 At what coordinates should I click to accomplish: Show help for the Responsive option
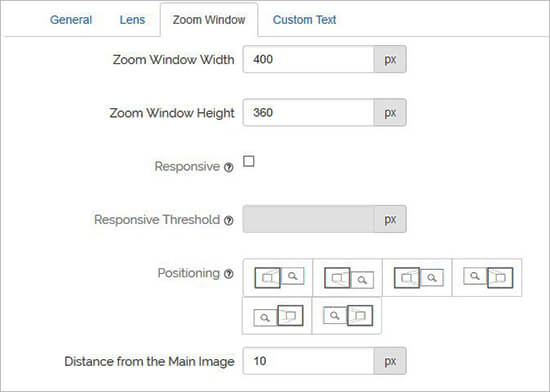coord(229,167)
